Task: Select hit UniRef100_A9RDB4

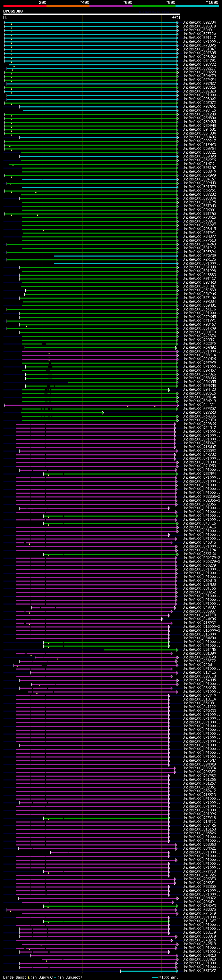Action: click(x=199, y=302)
